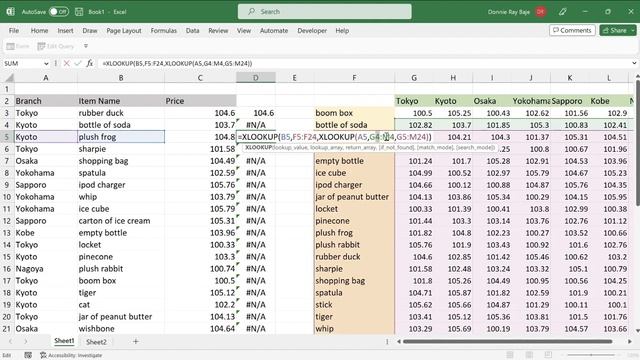Click the Form quick access button
This screenshot has height=360, width=640.
(18, 46)
